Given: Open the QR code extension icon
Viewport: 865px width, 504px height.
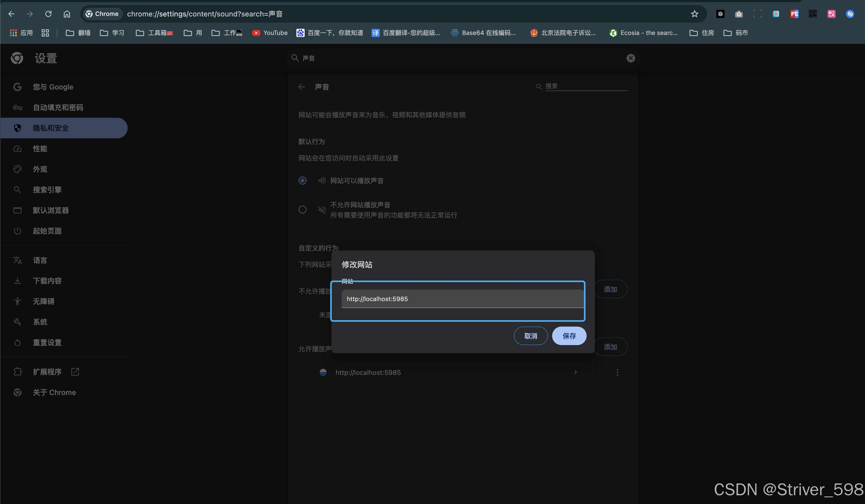Looking at the screenshot, I should pos(813,14).
